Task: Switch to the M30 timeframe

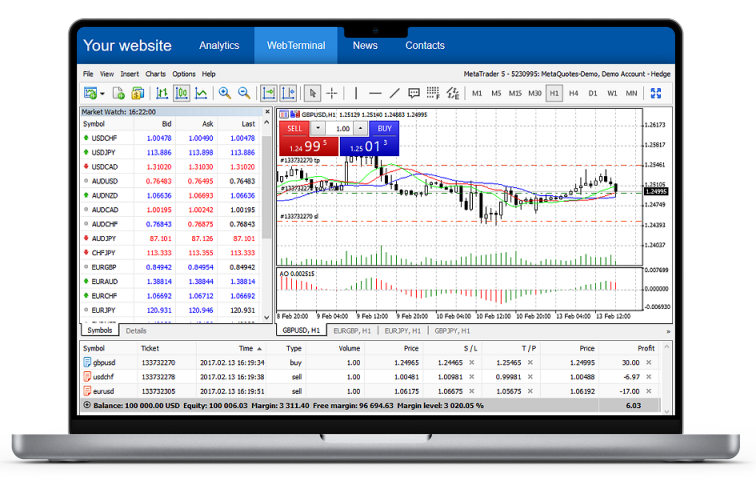Action: tap(535, 94)
